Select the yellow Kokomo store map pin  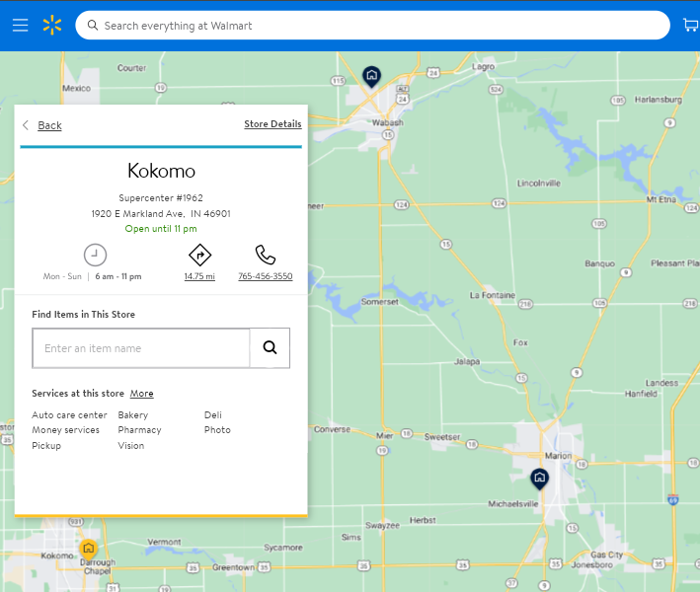pyautogui.click(x=89, y=549)
